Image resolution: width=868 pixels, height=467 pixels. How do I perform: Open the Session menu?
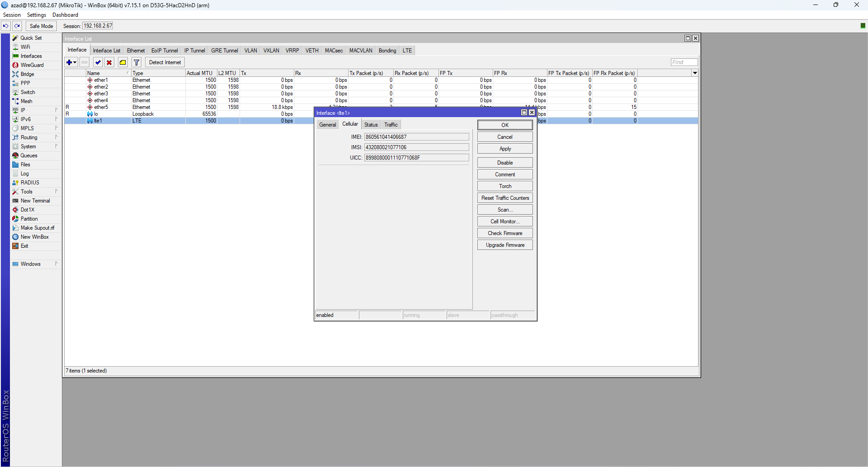(x=12, y=15)
